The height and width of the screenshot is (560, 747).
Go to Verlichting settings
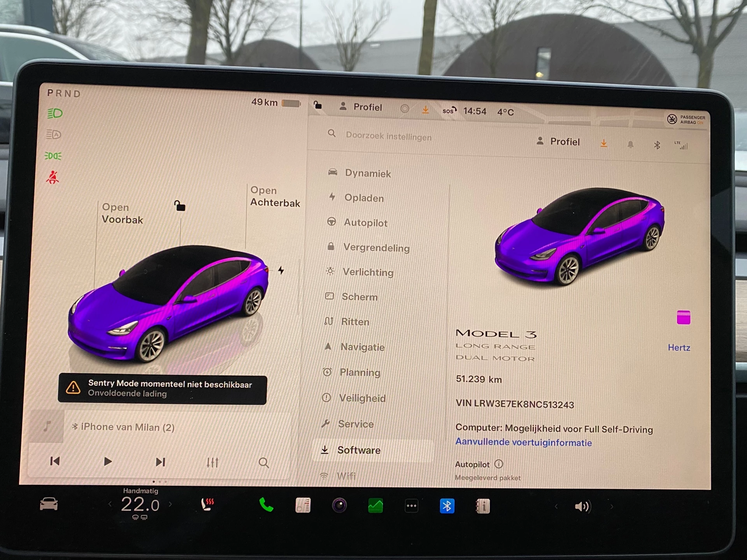point(359,272)
